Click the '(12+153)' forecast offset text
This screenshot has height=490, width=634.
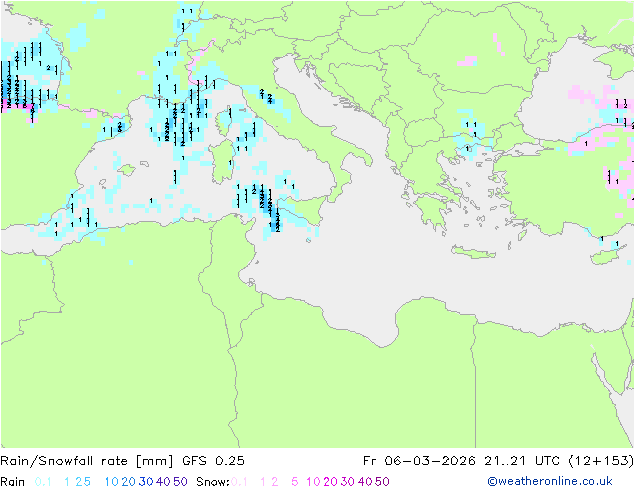601,461
